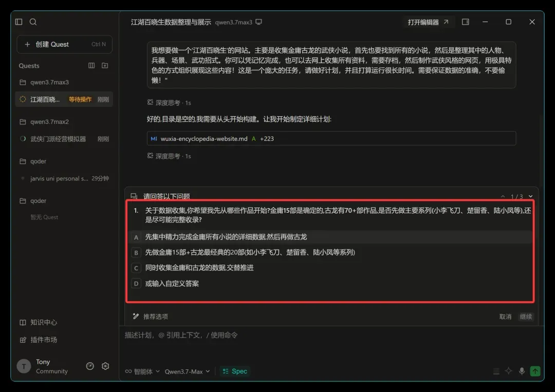Choose option B 先做金庸15部+古龙最经典的20部

point(331,252)
